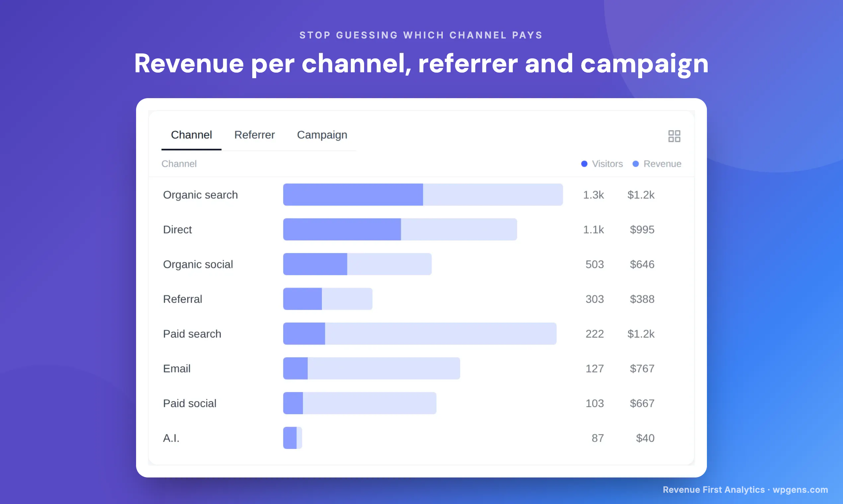Select the Paid search row label
Viewport: 843px width, 504px height.
tap(192, 334)
